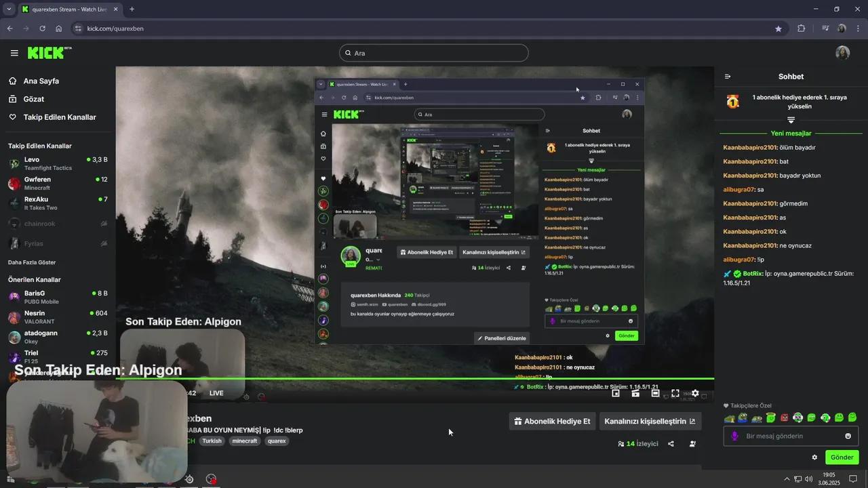
Task: Open chat settings gear
Action: pyautogui.click(x=814, y=457)
